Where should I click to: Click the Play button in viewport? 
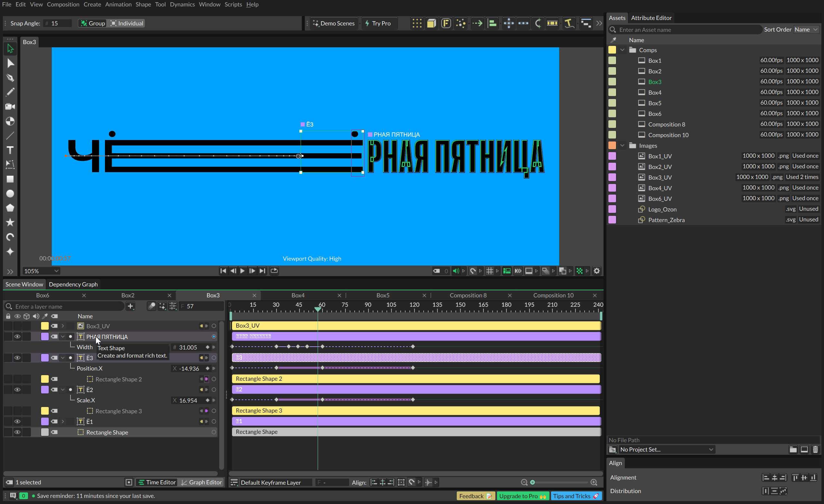point(242,271)
